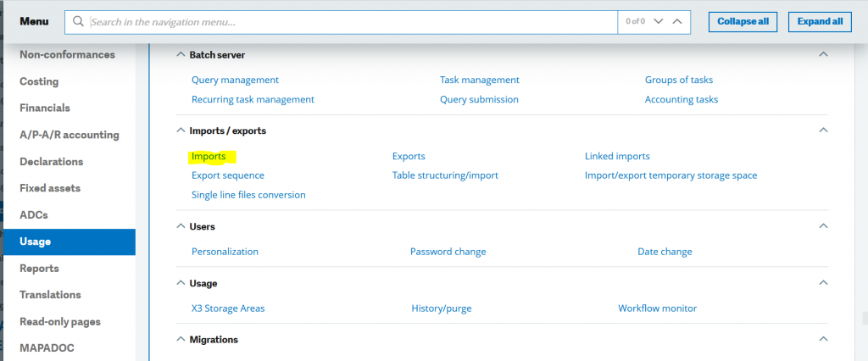Image resolution: width=868 pixels, height=361 pixels.
Task: Click the search magnifier icon
Action: coord(78,21)
